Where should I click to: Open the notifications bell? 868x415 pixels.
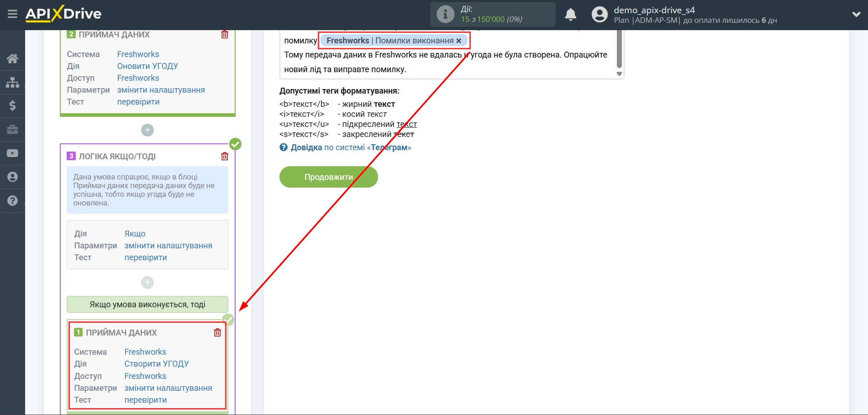(570, 15)
